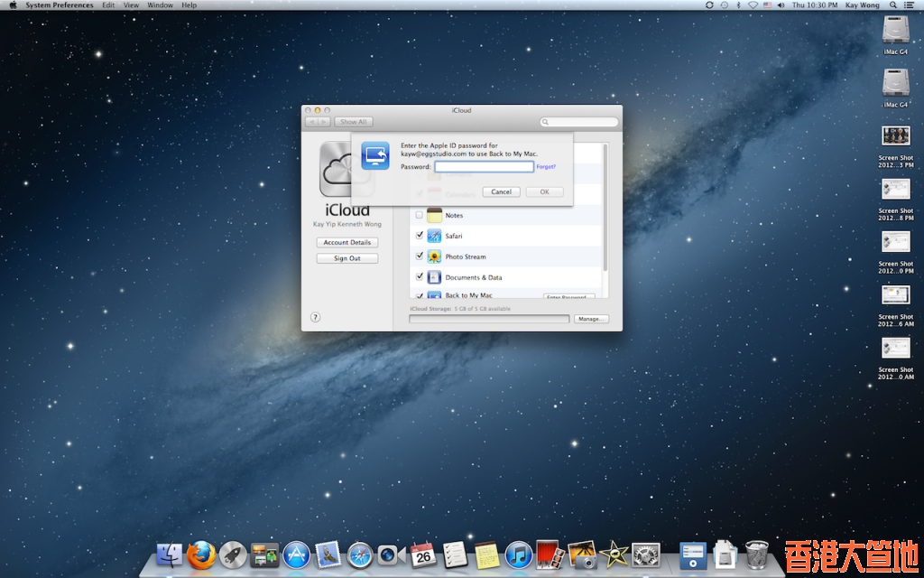The width and height of the screenshot is (924, 578).
Task: Click the sync status icon in menu bar
Action: tap(709, 5)
